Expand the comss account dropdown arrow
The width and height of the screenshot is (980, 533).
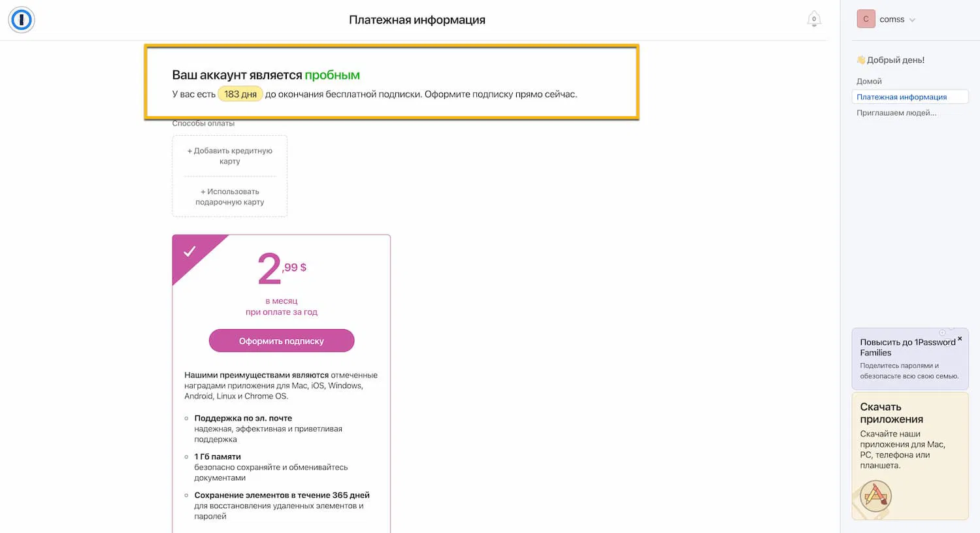913,20
